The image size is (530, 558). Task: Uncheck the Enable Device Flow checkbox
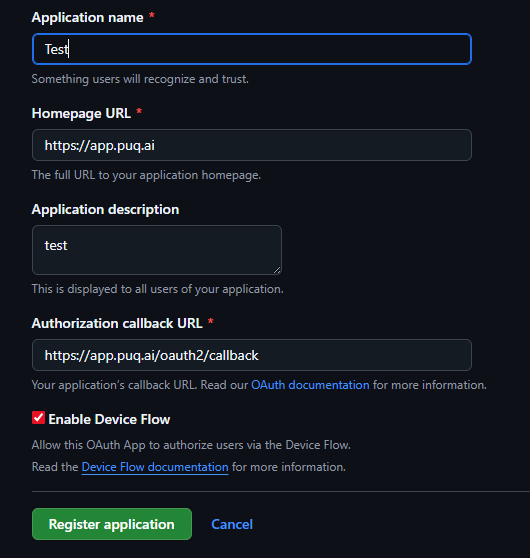click(38, 418)
